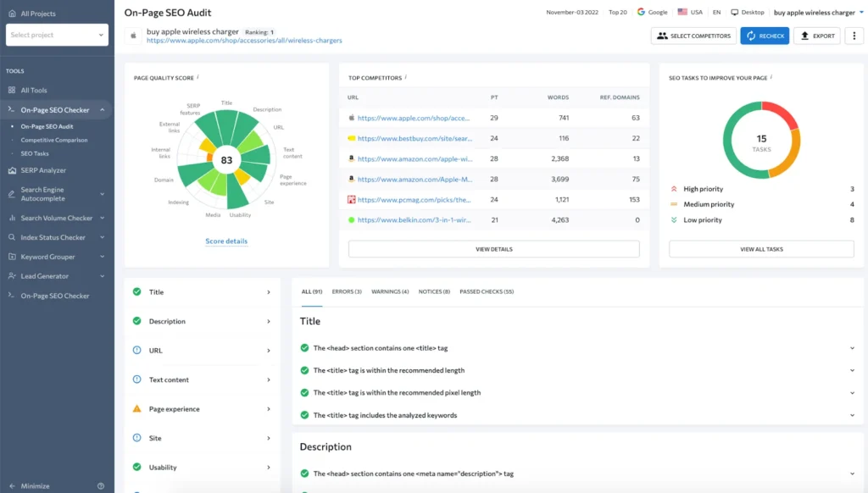The width and height of the screenshot is (868, 493).
Task: Click the View All Tasks button
Action: pos(761,249)
